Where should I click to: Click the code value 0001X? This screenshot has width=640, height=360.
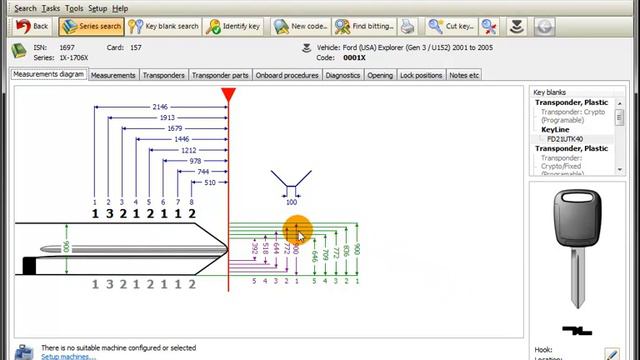pyautogui.click(x=354, y=58)
